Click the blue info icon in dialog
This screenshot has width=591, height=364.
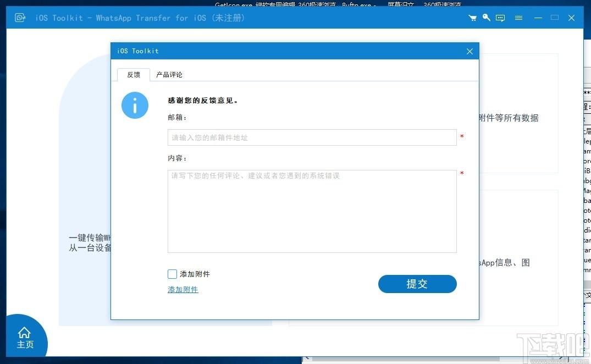click(135, 105)
